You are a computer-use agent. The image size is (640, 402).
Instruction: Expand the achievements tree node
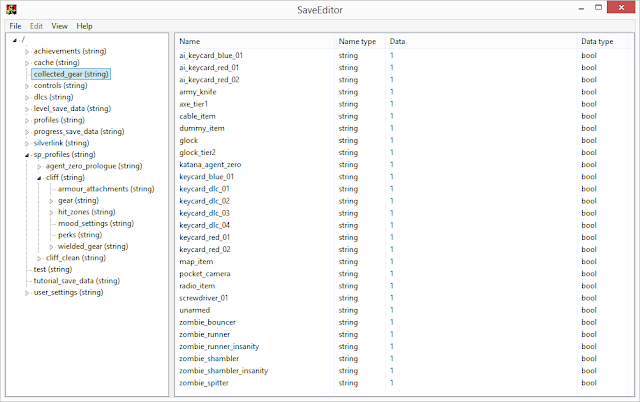(x=28, y=51)
